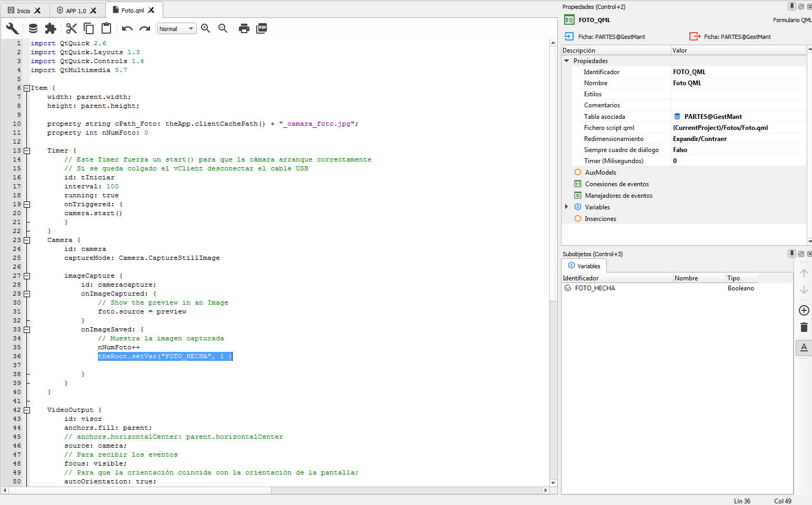Collapse the onImageSaved block on line 33

tap(27, 330)
